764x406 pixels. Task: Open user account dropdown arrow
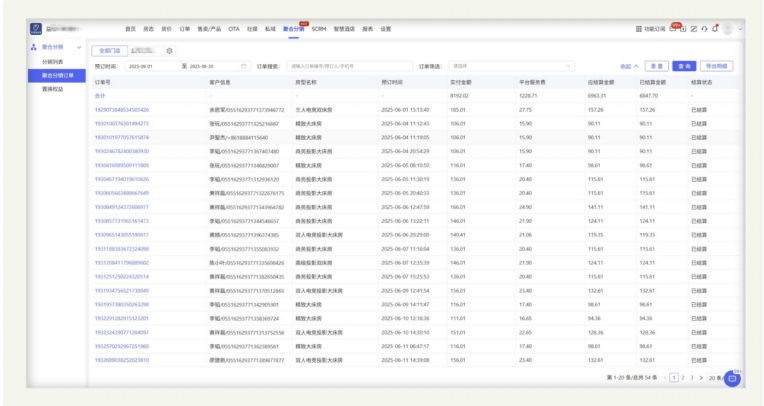[x=740, y=29]
